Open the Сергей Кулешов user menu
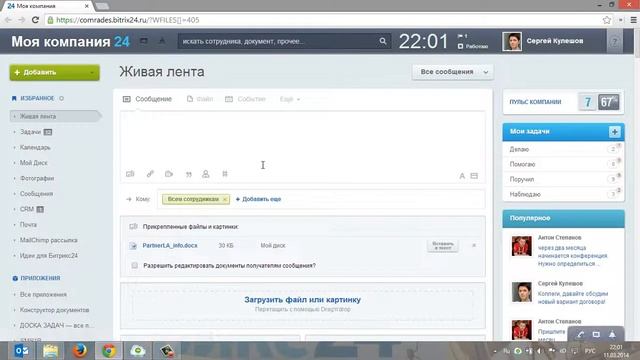Image resolution: width=640 pixels, height=360 pixels. (x=555, y=41)
